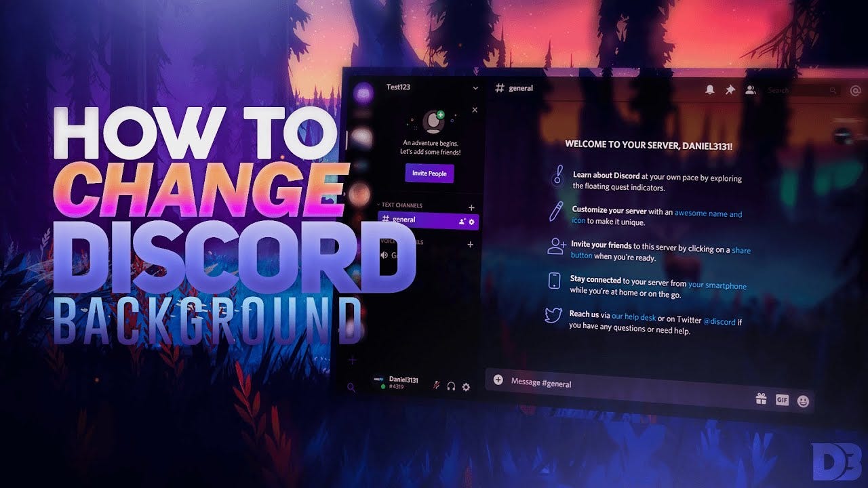This screenshot has height=488, width=868.
Task: Click the # general channel title in header
Action: [514, 88]
